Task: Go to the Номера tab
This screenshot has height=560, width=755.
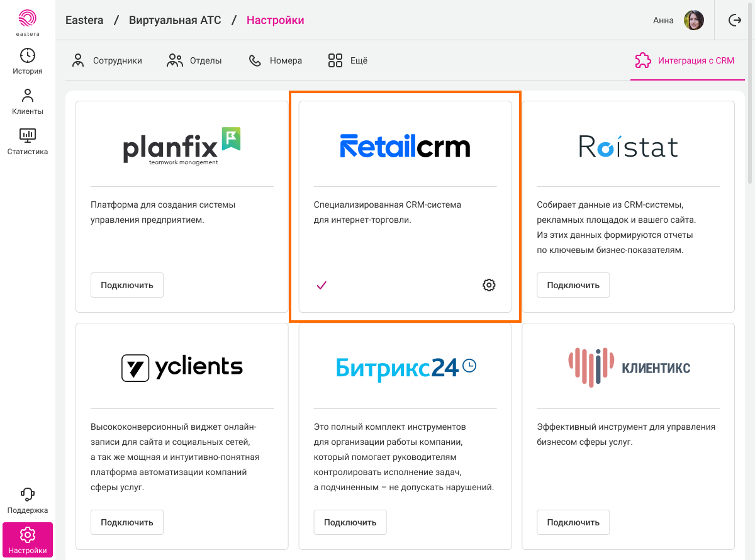Action: pyautogui.click(x=276, y=61)
